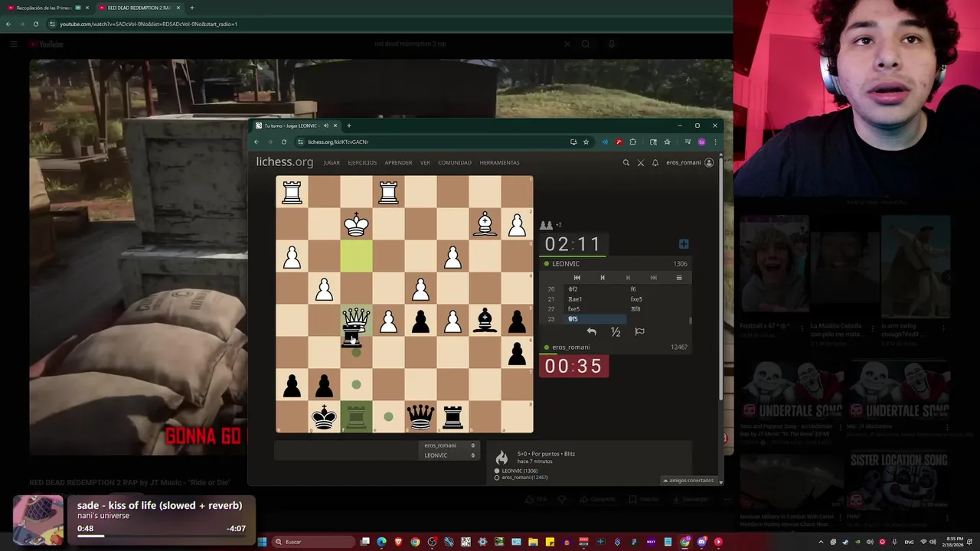The width and height of the screenshot is (980, 551).
Task: Open Chrome three-dot menu in lichess window
Action: [715, 142]
